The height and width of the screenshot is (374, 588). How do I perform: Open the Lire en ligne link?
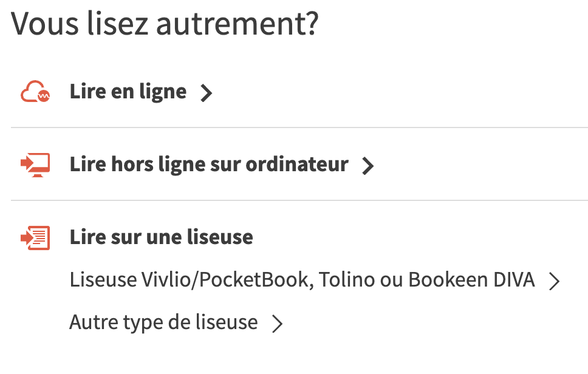coord(128,92)
